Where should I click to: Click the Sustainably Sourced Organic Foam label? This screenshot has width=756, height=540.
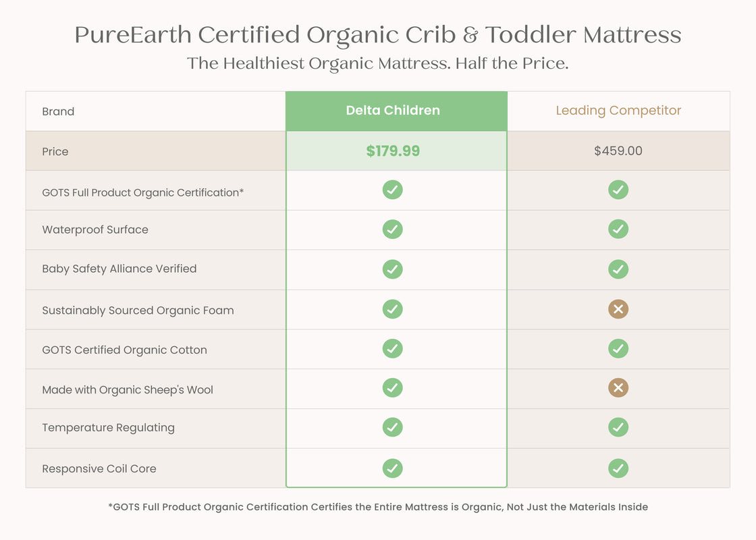tap(138, 310)
